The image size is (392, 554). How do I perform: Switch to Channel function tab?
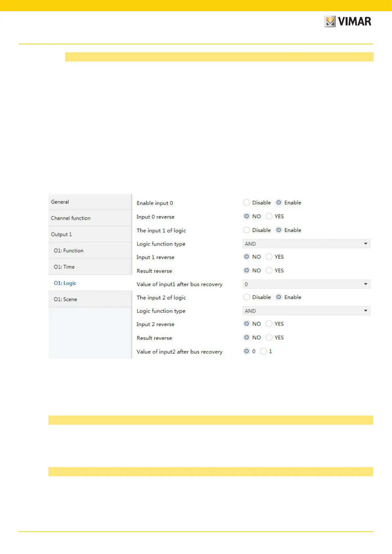click(90, 218)
